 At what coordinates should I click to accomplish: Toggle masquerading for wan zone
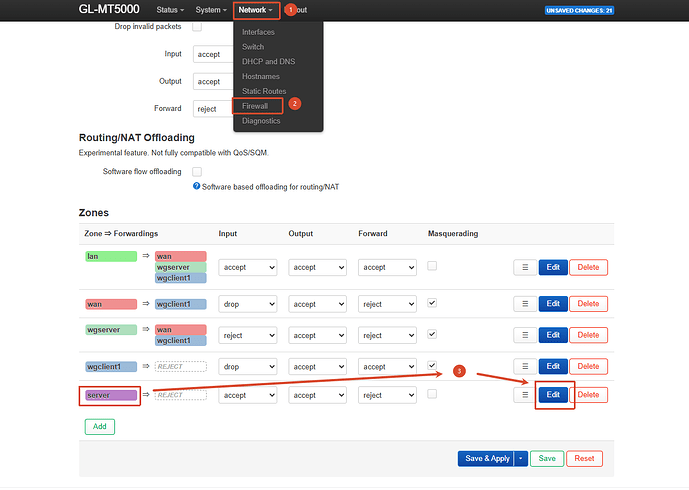point(432,303)
